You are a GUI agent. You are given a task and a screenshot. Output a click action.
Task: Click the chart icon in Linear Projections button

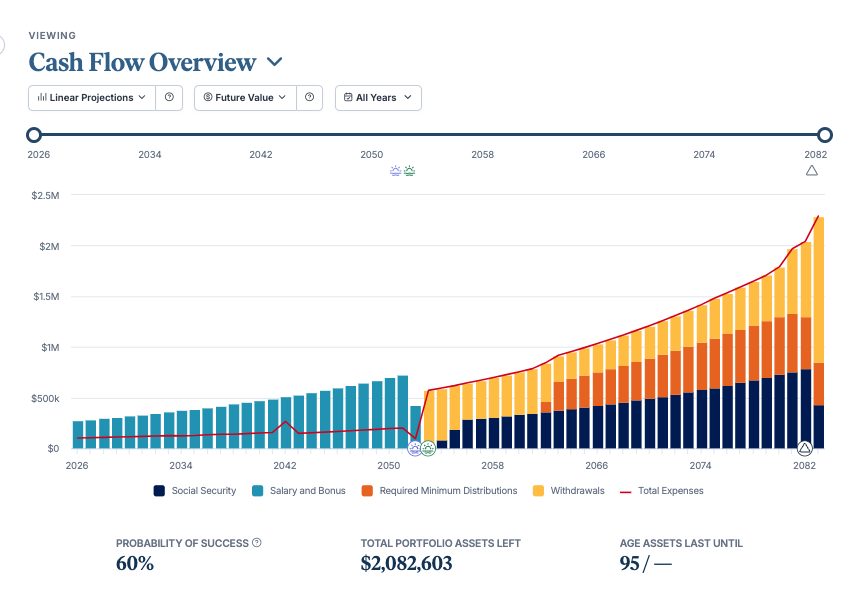click(x=42, y=98)
